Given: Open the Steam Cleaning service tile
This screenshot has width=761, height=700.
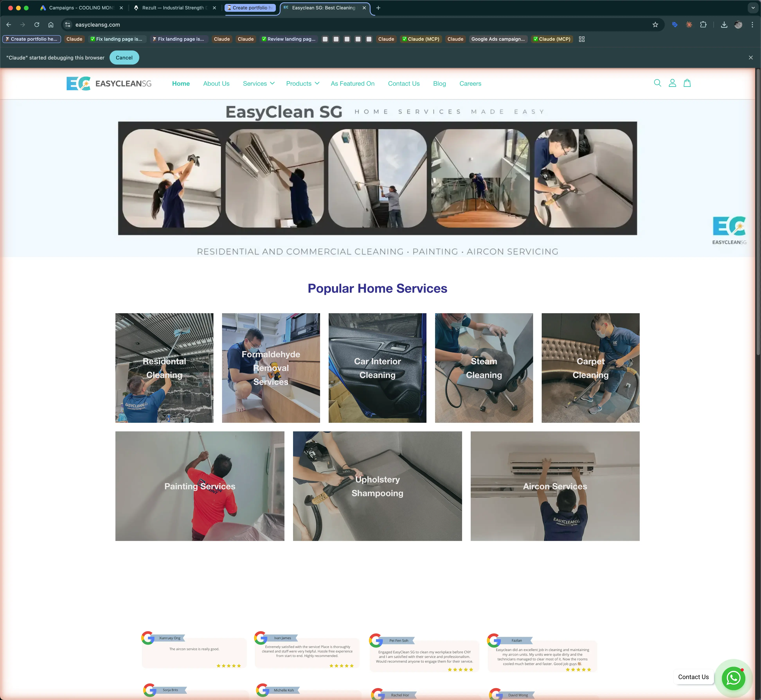Looking at the screenshot, I should tap(484, 368).
